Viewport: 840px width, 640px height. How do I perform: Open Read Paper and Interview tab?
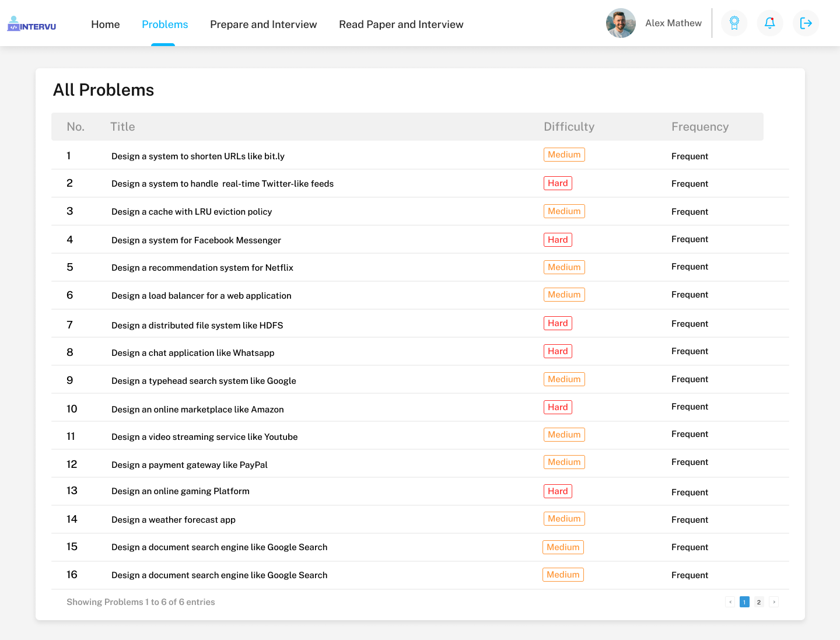401,25
